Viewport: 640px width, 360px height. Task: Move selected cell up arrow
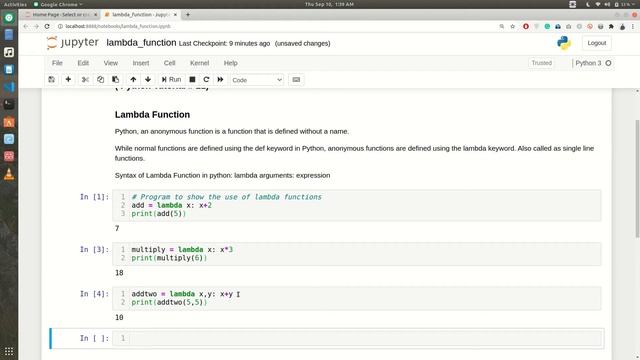point(133,80)
